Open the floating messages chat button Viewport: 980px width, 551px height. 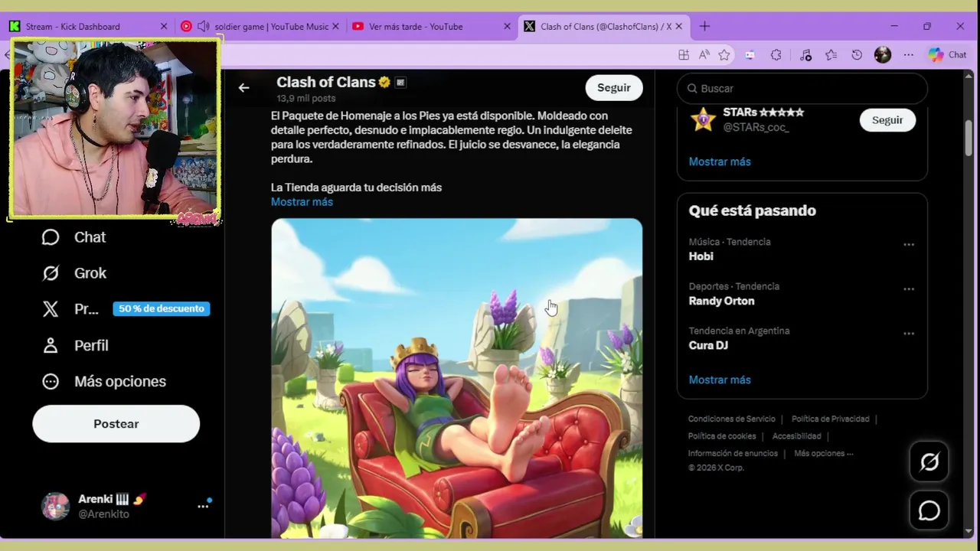(x=929, y=510)
